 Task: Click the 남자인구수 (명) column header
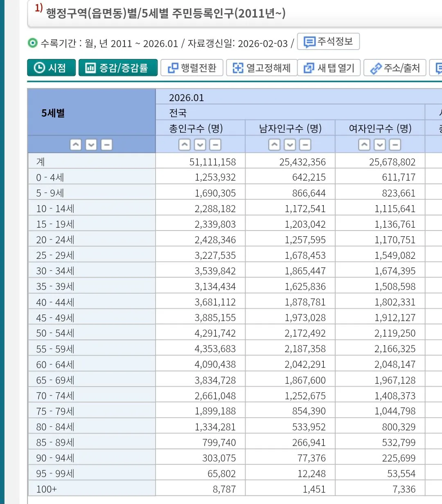[x=290, y=128]
